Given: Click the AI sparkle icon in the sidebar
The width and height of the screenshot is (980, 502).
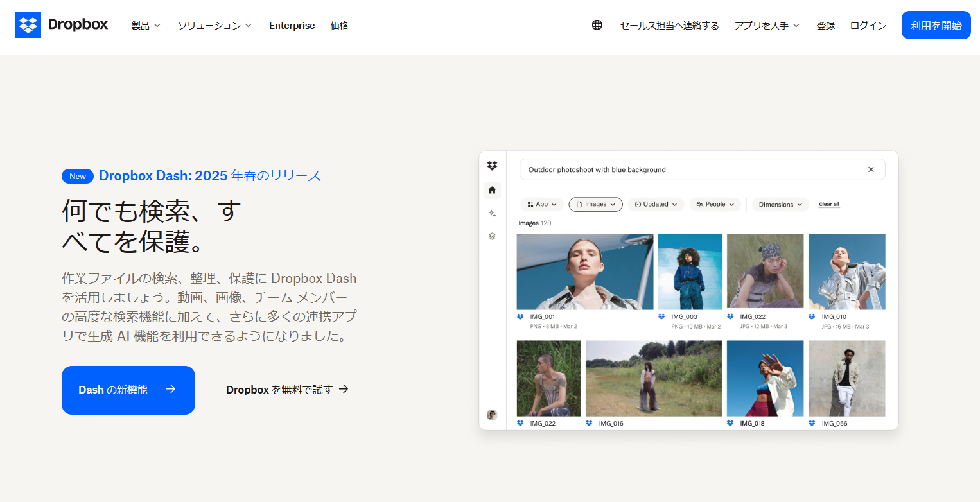Looking at the screenshot, I should (492, 213).
